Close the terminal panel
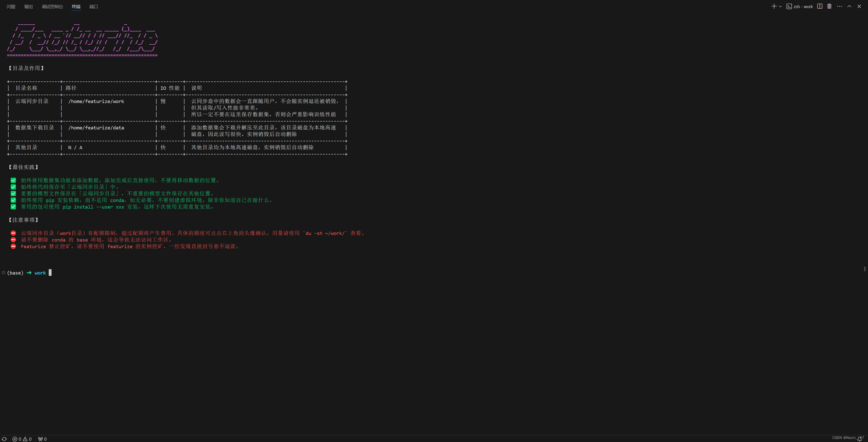This screenshot has width=868, height=442. [859, 6]
